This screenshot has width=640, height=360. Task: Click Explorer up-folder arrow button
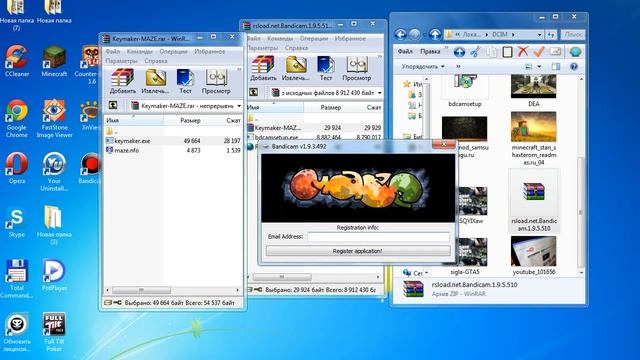coord(435,35)
